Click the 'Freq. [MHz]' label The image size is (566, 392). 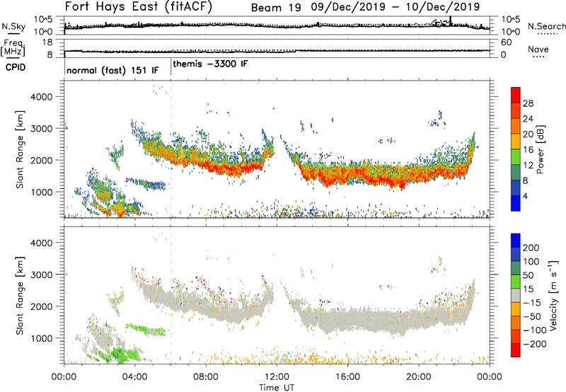tap(13, 47)
